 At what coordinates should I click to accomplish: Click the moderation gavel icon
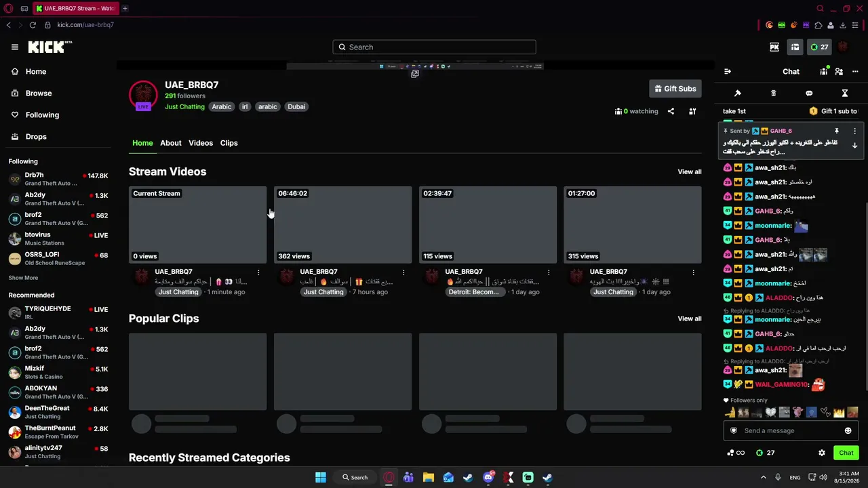tap(738, 93)
